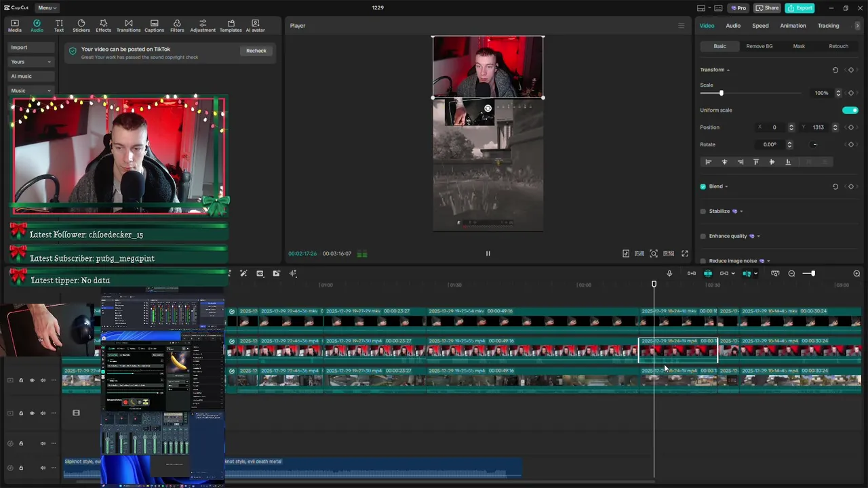The width and height of the screenshot is (868, 488).
Task: Reset the Blend settings
Action: (x=835, y=186)
